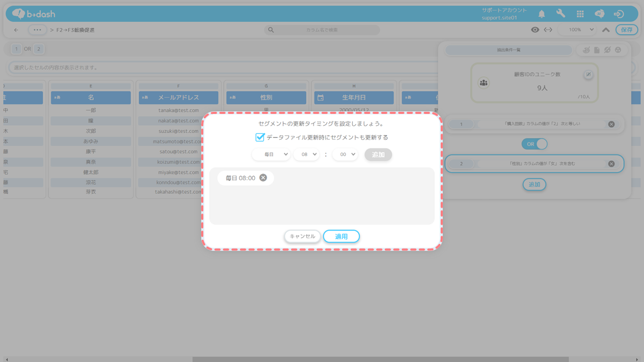Click the palette icon in the condition panel
This screenshot has width=644, height=362.
pos(586,50)
